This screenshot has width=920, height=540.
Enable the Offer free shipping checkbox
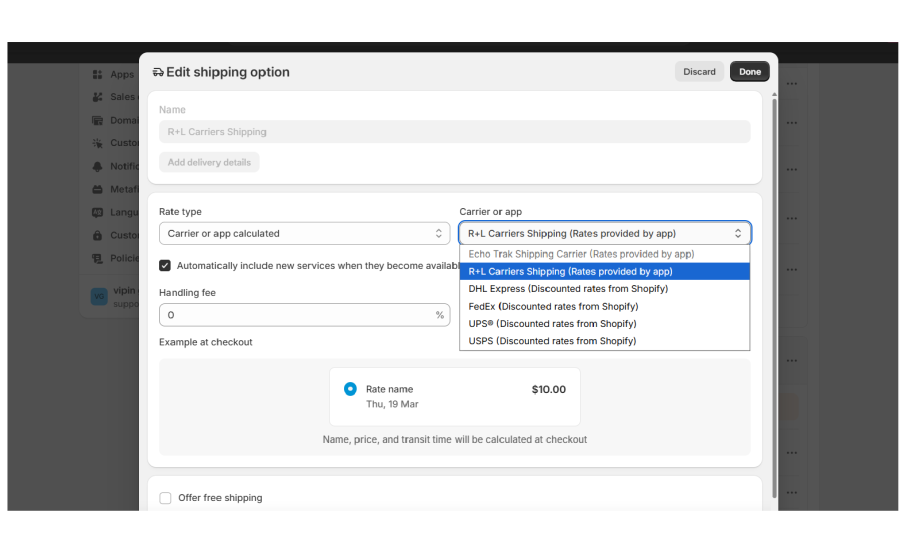click(166, 498)
